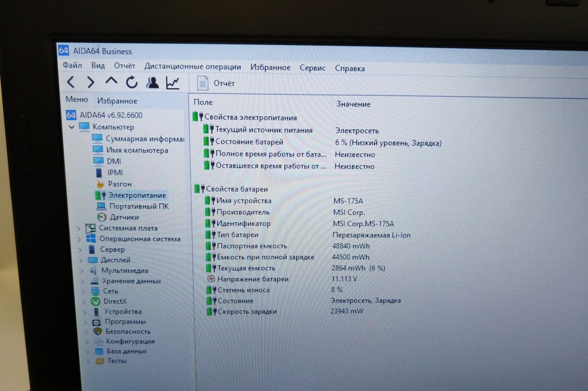Open user management via the person icon
The height and width of the screenshot is (391, 588).
pyautogui.click(x=152, y=83)
